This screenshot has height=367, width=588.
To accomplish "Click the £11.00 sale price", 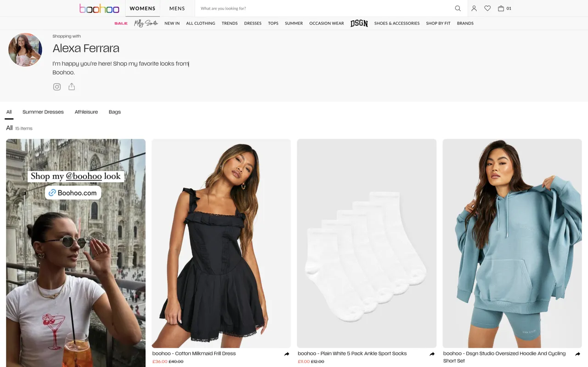I will pos(304,361).
